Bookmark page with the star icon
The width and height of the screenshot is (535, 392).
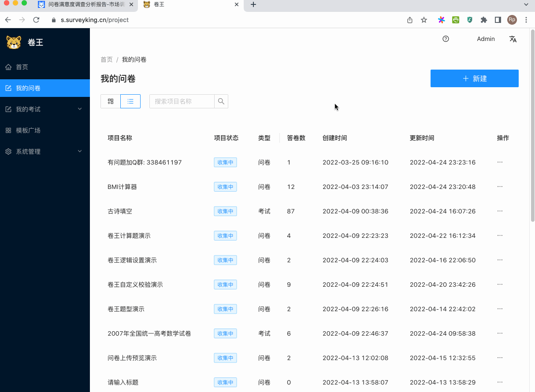[x=424, y=20]
